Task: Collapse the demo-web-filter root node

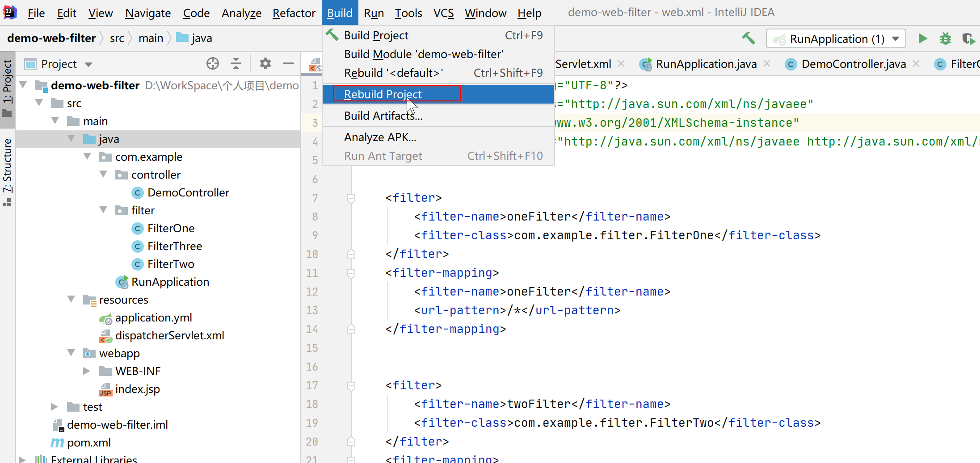Action: 23,84
